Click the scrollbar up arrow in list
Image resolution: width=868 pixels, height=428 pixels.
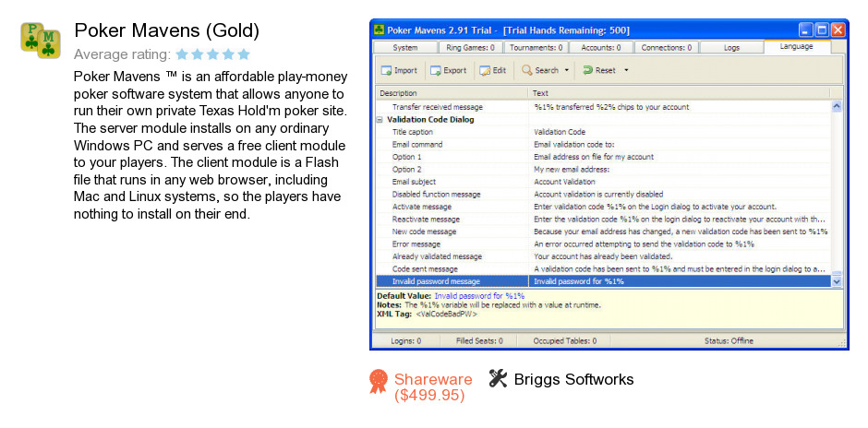[837, 107]
